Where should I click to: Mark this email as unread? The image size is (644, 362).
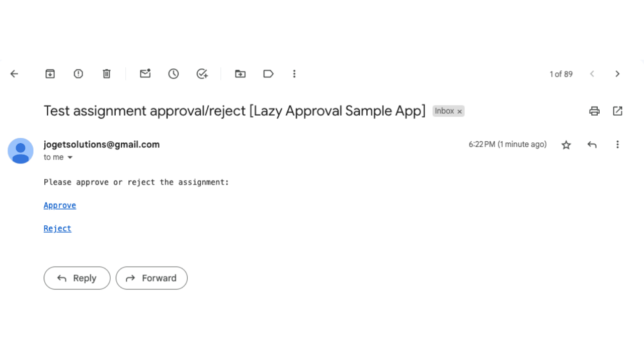(145, 74)
